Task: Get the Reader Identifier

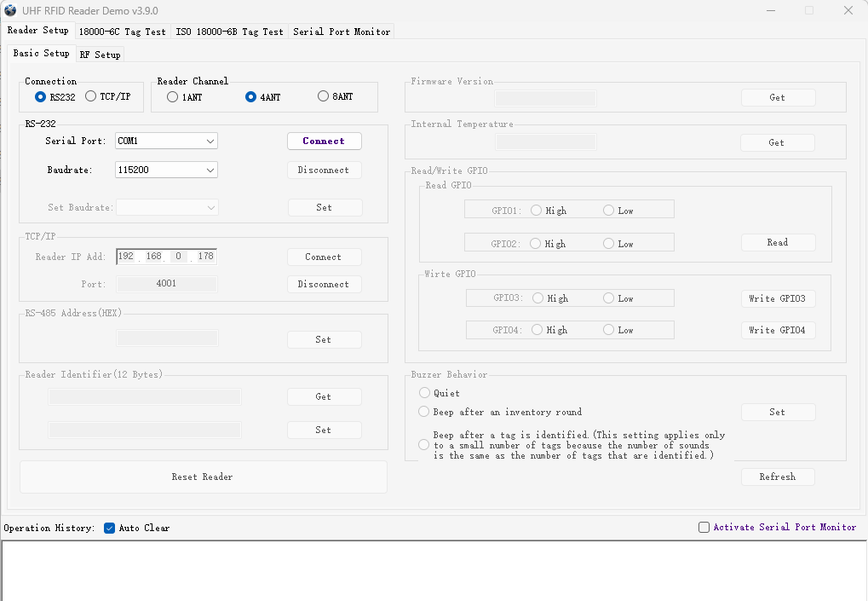Action: (x=325, y=396)
